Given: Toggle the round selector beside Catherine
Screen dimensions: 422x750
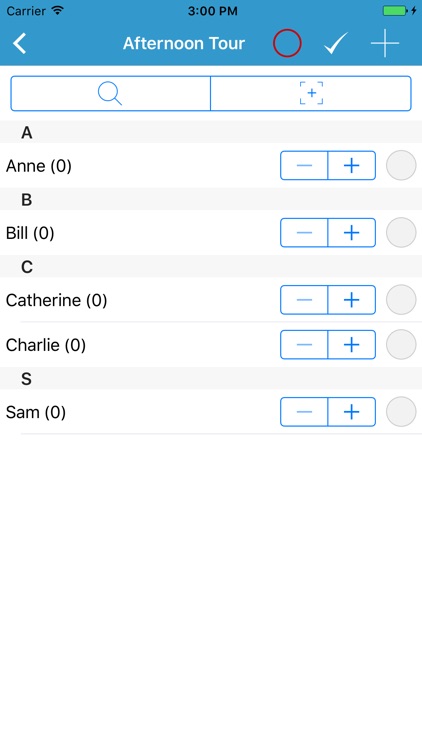Looking at the screenshot, I should point(401,300).
